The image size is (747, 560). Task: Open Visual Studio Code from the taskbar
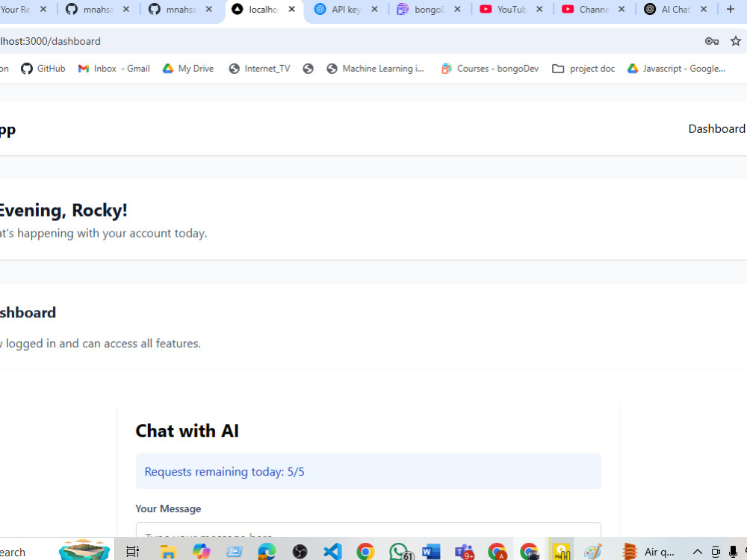[332, 552]
